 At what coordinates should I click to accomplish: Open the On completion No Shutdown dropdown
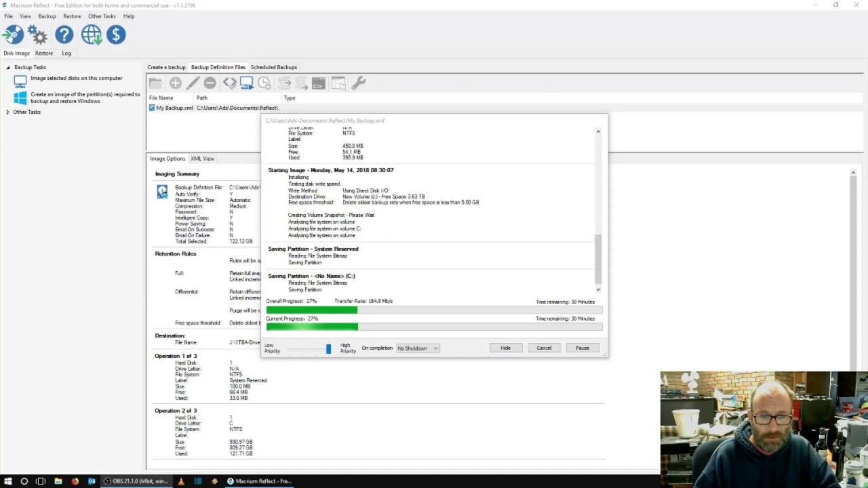pyautogui.click(x=418, y=348)
